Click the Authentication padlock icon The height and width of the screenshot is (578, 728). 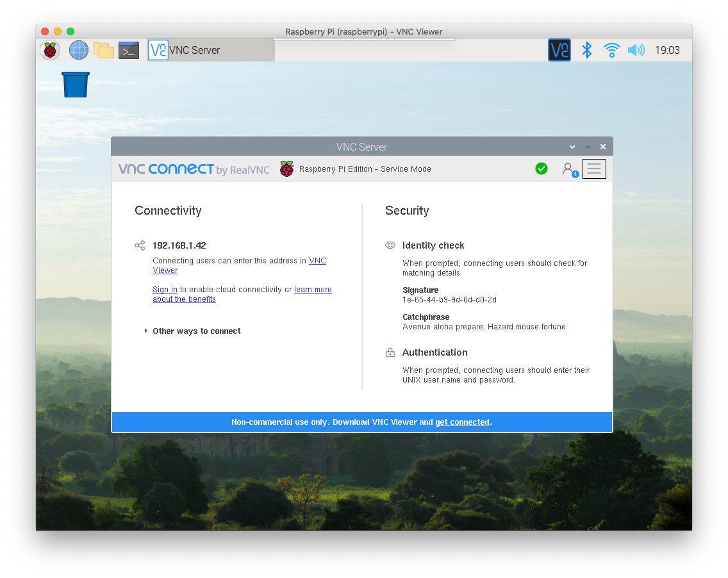point(390,352)
